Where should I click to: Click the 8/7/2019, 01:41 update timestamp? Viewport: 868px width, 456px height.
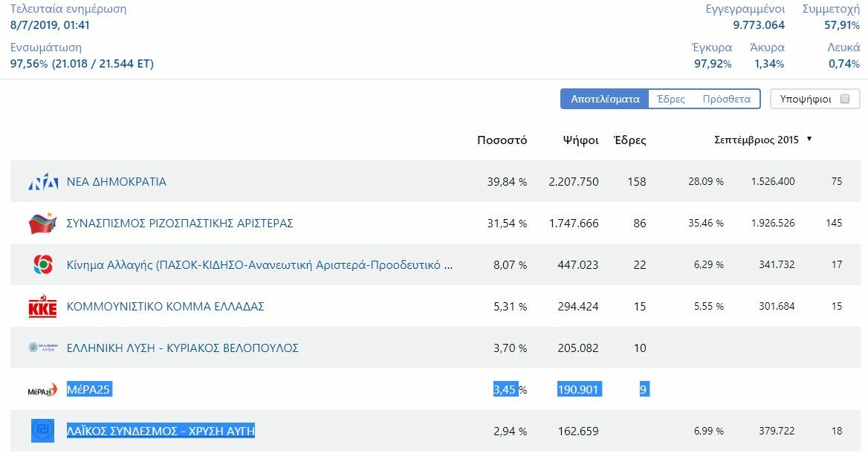(x=50, y=25)
